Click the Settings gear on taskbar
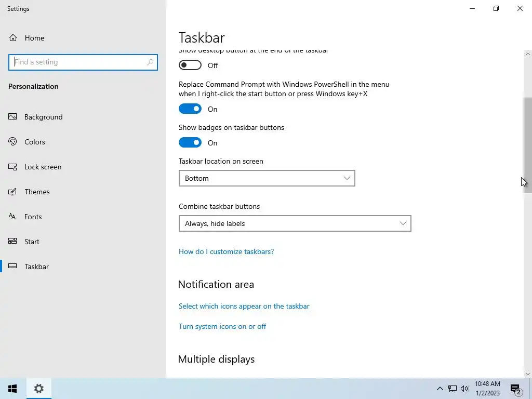This screenshot has width=532, height=399. click(x=38, y=389)
